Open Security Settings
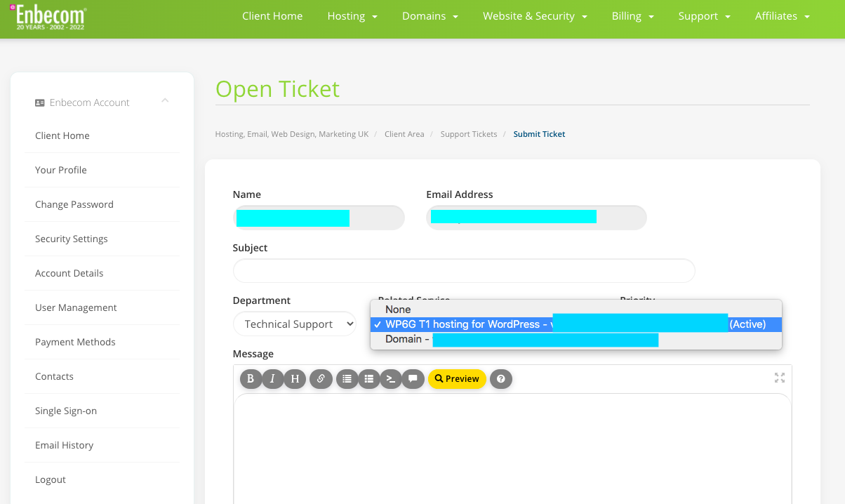Viewport: 845px width, 504px height. (x=72, y=239)
